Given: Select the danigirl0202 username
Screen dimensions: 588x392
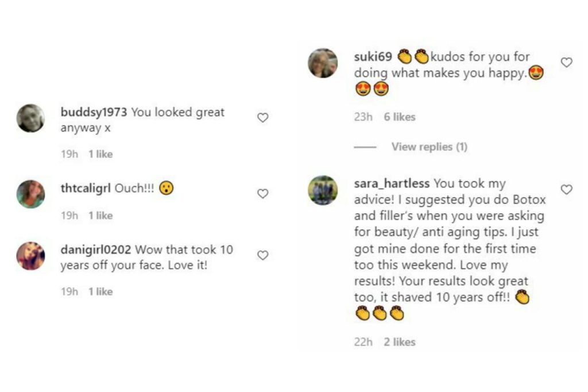Looking at the screenshot, I should (96, 250).
